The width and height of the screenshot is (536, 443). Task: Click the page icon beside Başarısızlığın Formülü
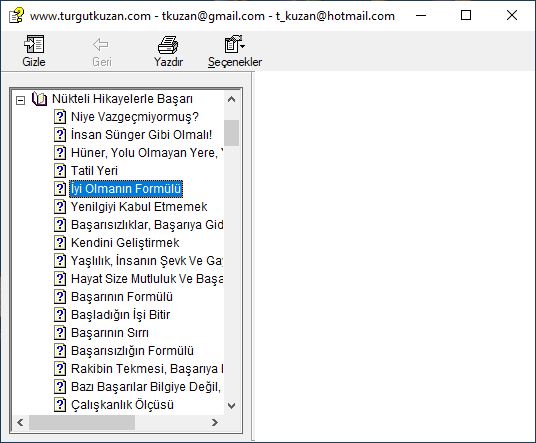click(x=60, y=351)
